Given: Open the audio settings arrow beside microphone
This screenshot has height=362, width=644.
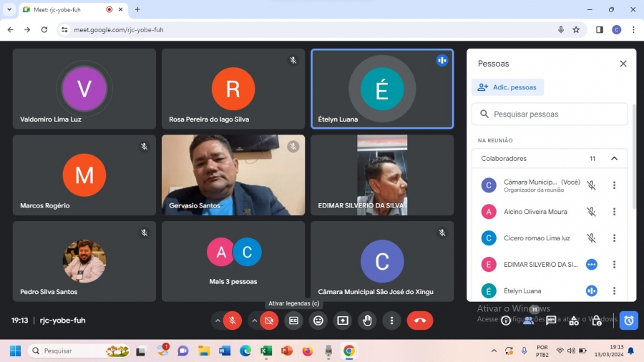Looking at the screenshot, I should tap(218, 321).
